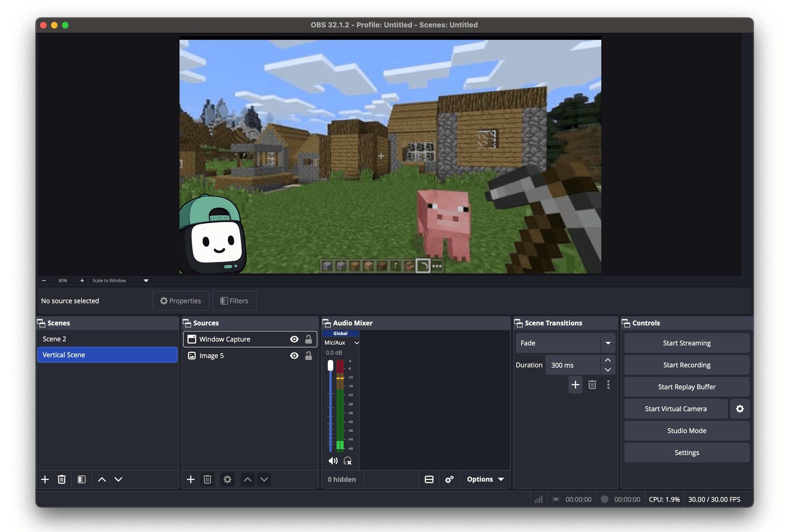Move scene up with arrow

pyautogui.click(x=102, y=479)
